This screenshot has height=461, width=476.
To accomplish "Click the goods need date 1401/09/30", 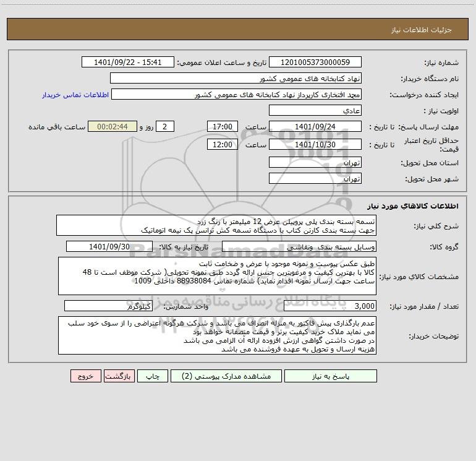I will point(109,246).
